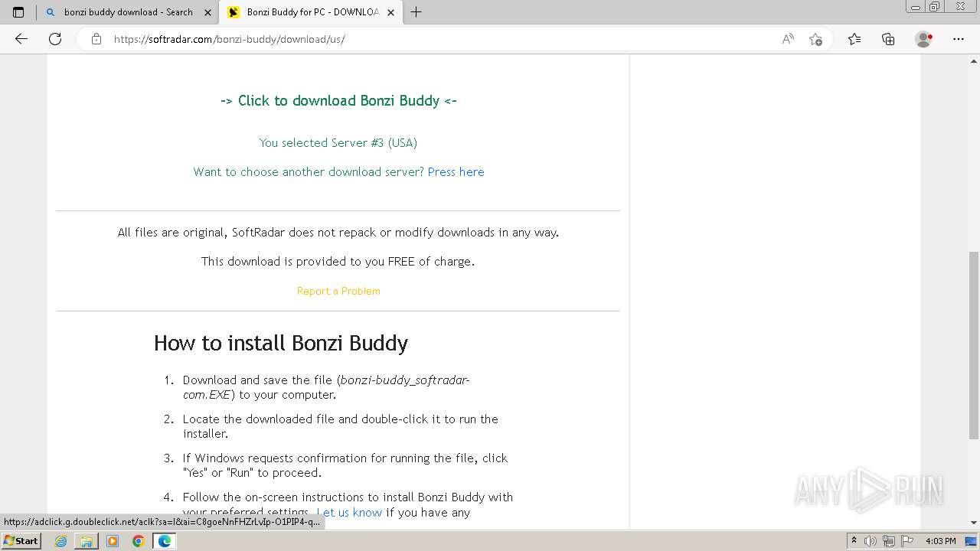Open the Windows Start menu
Viewport: 980px width, 551px height.
21,540
